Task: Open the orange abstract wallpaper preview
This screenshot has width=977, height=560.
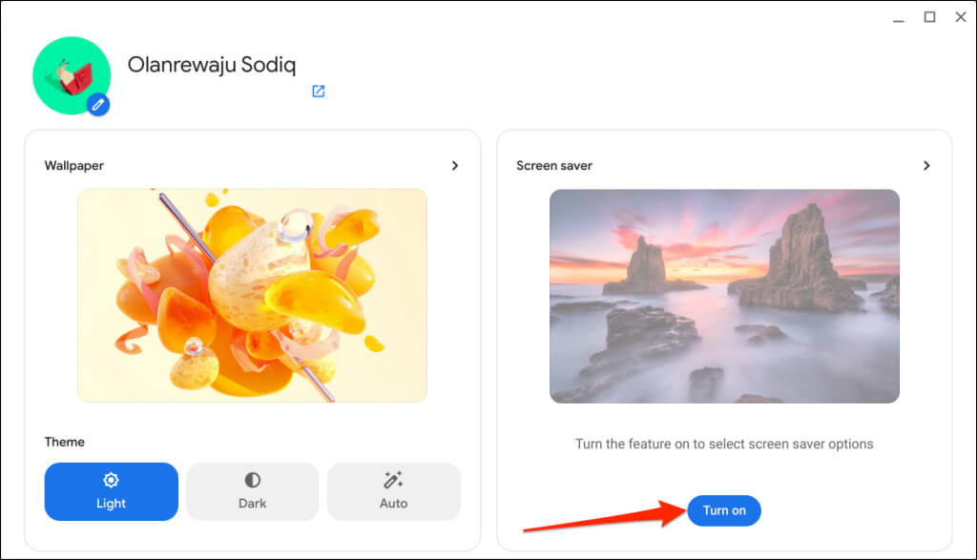Action: [x=252, y=295]
